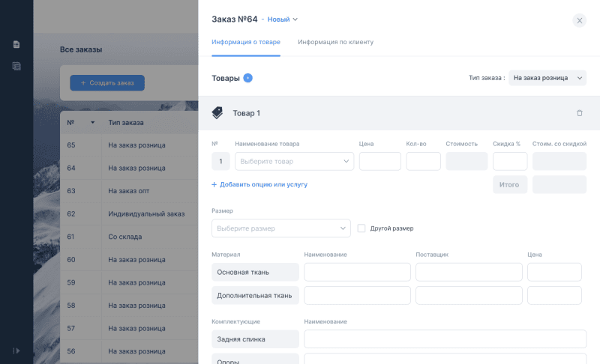The height and width of the screenshot is (364, 600).
Task: Click the Итого total value field
Action: [559, 184]
